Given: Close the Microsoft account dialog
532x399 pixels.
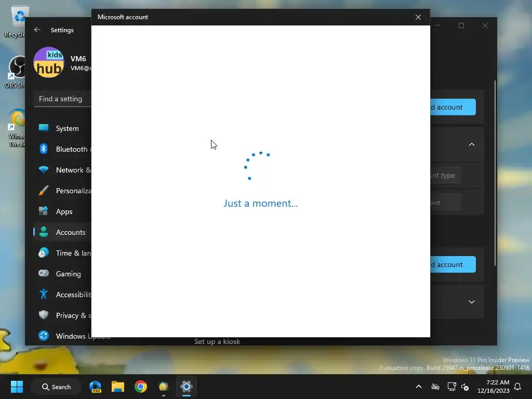Looking at the screenshot, I should click(x=418, y=17).
